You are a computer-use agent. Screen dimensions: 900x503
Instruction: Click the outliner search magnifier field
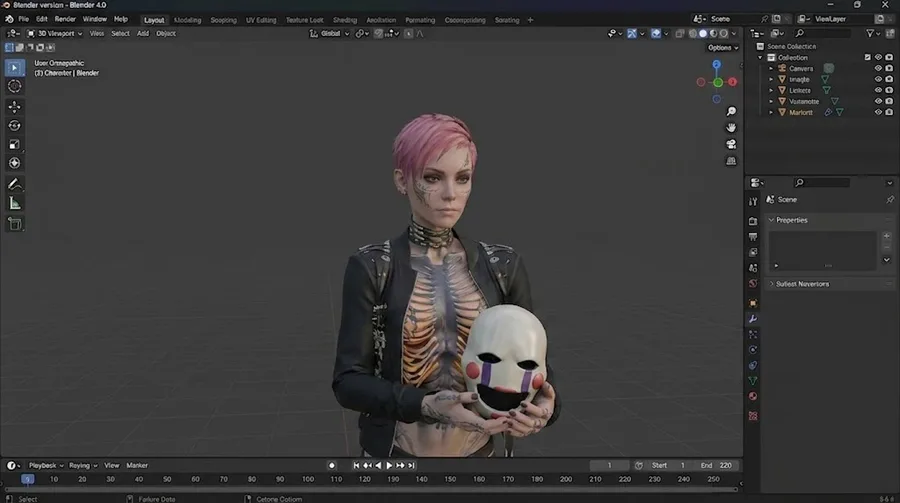pos(821,33)
